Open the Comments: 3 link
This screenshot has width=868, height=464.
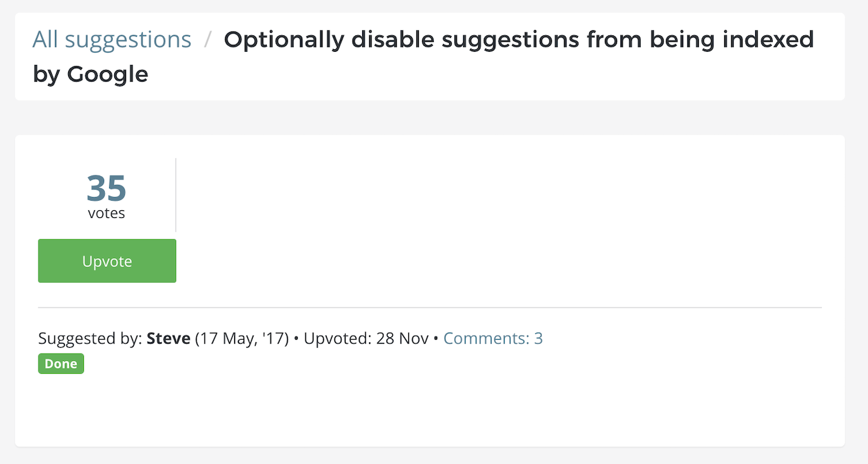[493, 338]
